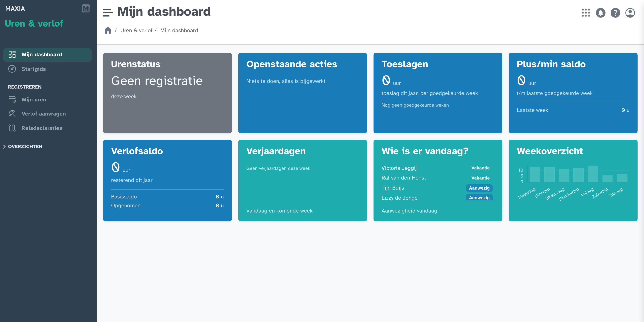
Task: Open the help question mark icon
Action: tap(615, 13)
